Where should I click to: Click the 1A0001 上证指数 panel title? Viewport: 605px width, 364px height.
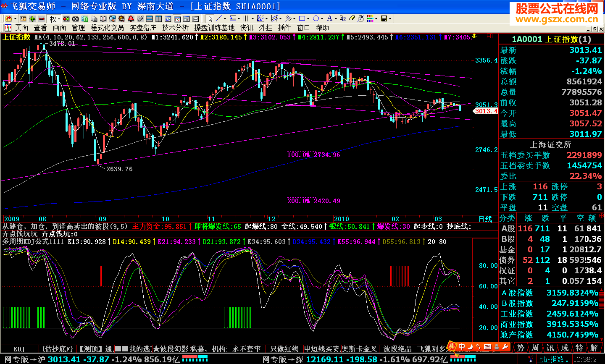tap(551, 39)
